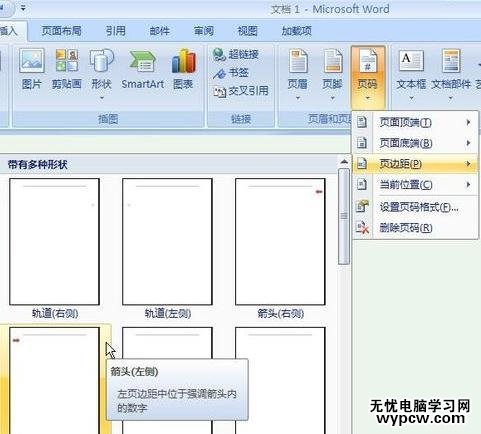Switch to References (引用) tab
The width and height of the screenshot is (481, 434).
click(116, 31)
